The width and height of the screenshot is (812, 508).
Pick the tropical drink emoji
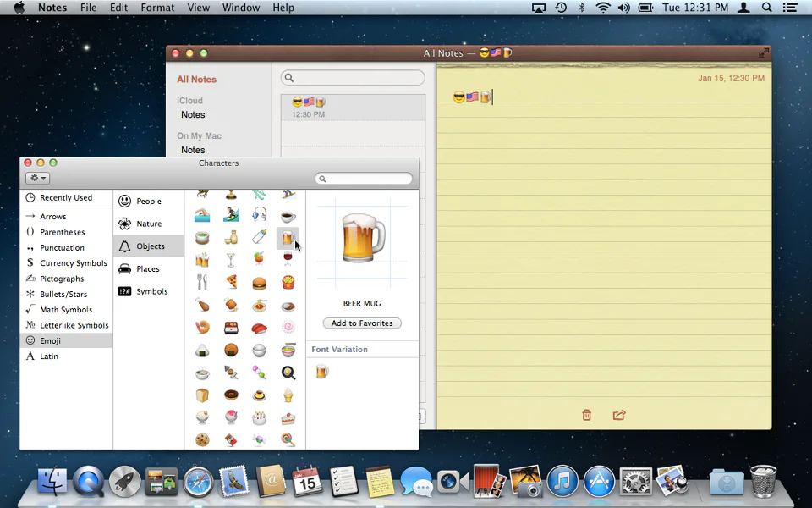click(259, 259)
